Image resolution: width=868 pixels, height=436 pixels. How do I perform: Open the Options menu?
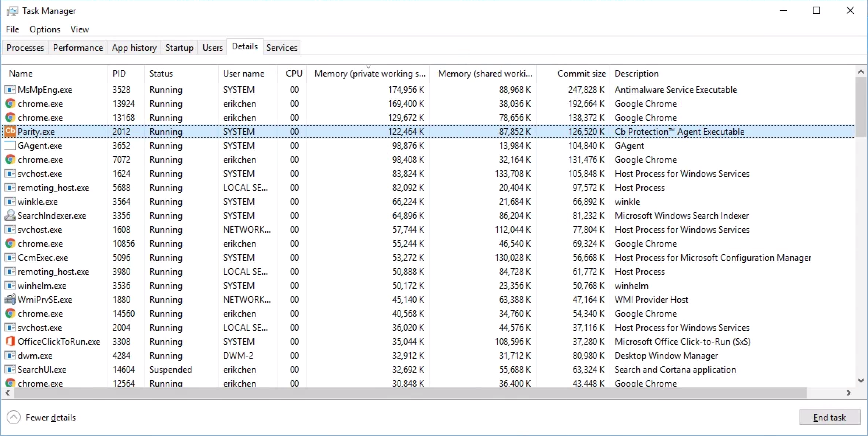(44, 29)
